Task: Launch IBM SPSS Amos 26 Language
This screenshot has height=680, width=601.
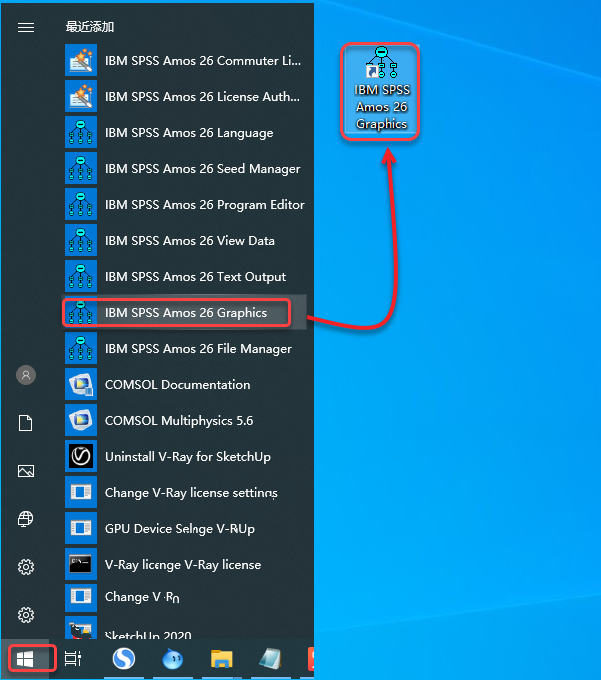Action: pos(185,132)
